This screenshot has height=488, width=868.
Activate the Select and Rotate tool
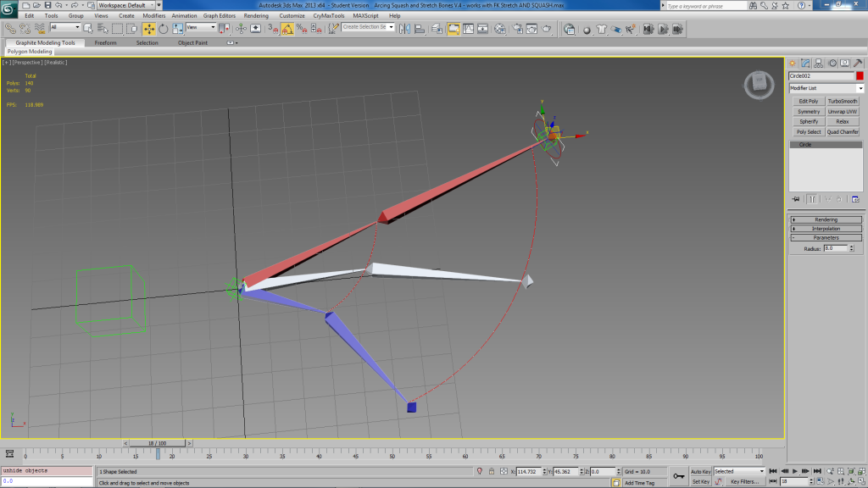click(x=163, y=28)
